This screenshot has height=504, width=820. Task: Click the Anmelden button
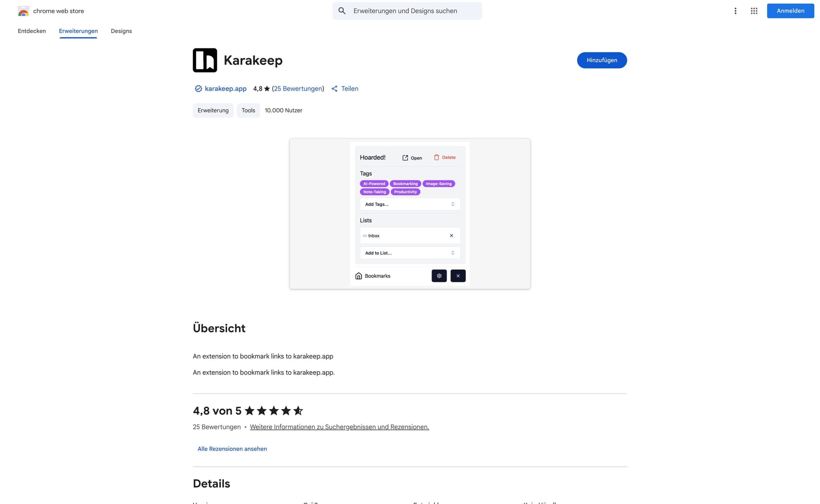click(x=790, y=11)
